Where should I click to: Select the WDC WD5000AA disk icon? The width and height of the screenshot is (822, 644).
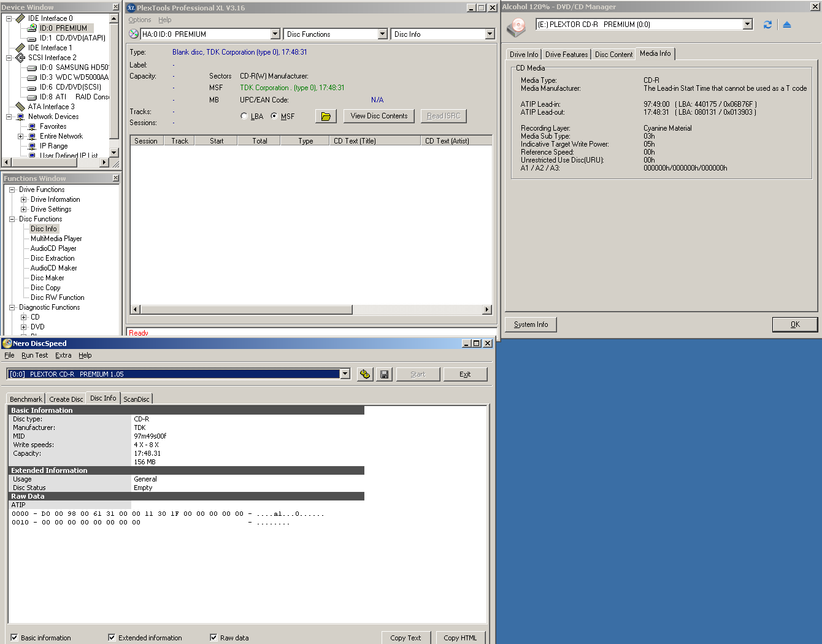[32, 77]
